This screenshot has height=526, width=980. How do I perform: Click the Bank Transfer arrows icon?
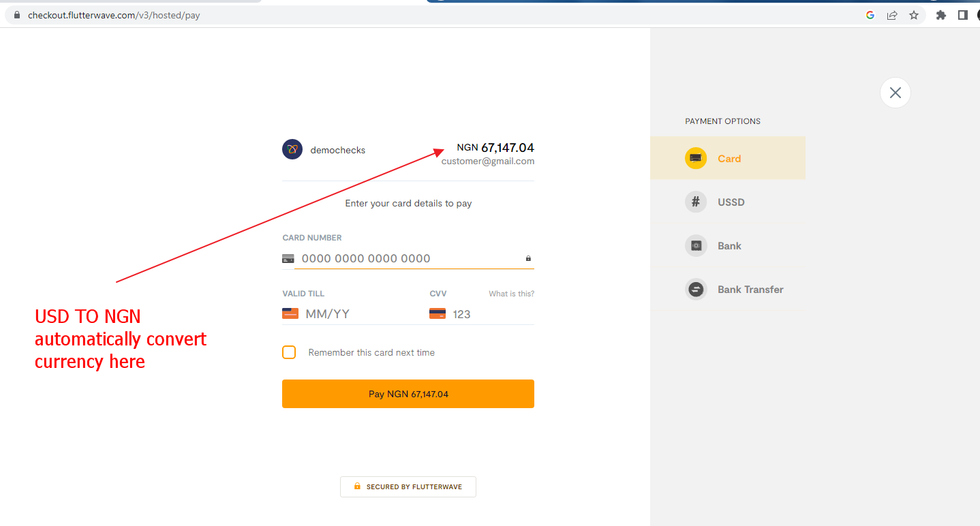[696, 289]
